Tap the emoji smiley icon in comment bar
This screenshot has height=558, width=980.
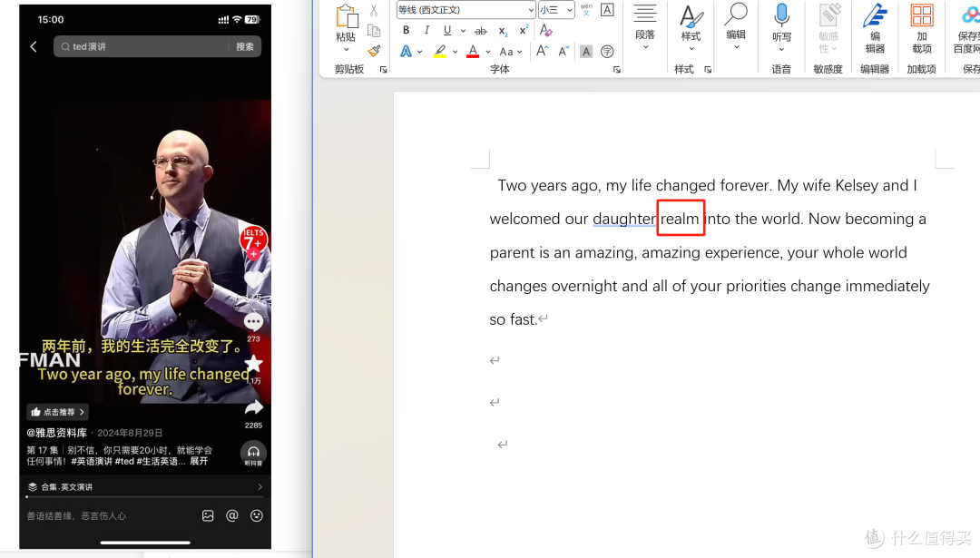coord(256,515)
